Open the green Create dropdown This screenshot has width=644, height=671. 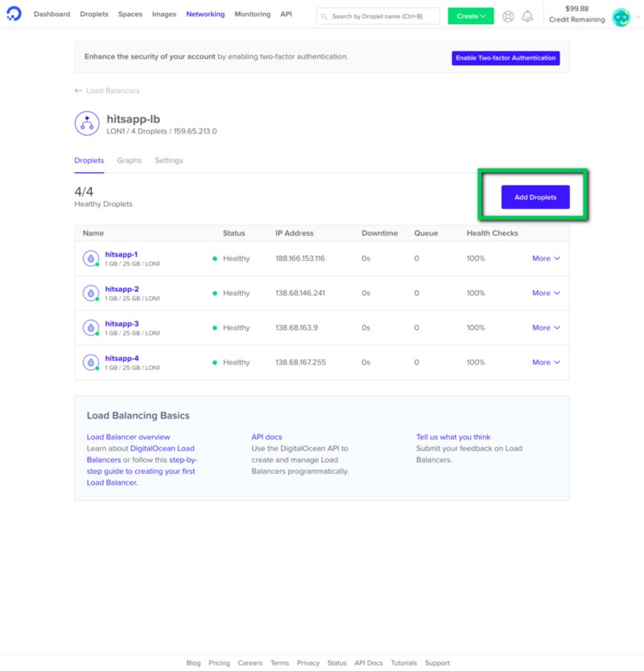[x=471, y=16]
